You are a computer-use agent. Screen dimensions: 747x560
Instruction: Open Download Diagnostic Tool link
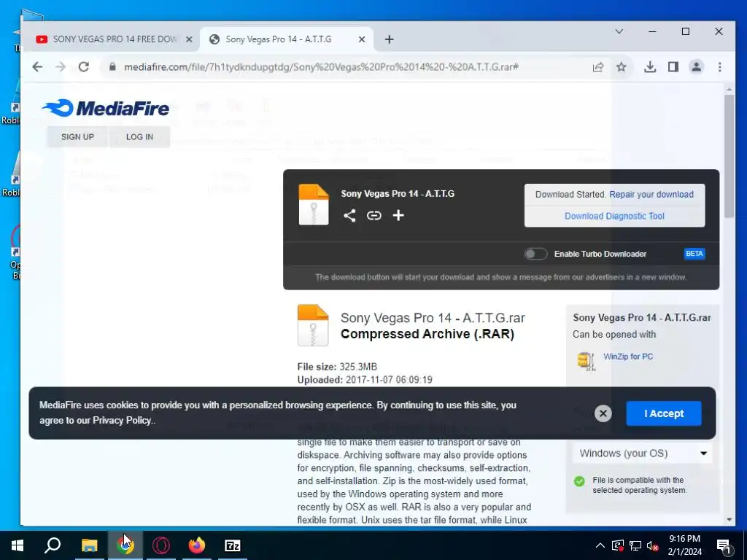tap(614, 216)
